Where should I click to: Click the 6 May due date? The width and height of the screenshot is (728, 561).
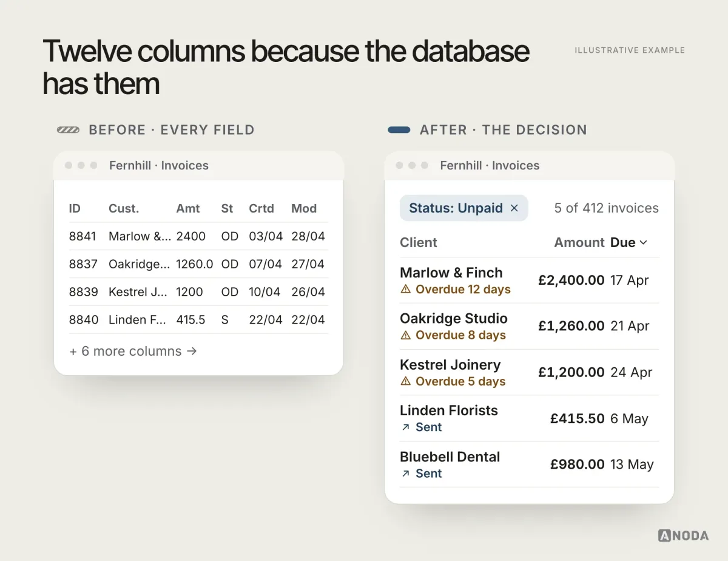[630, 418]
